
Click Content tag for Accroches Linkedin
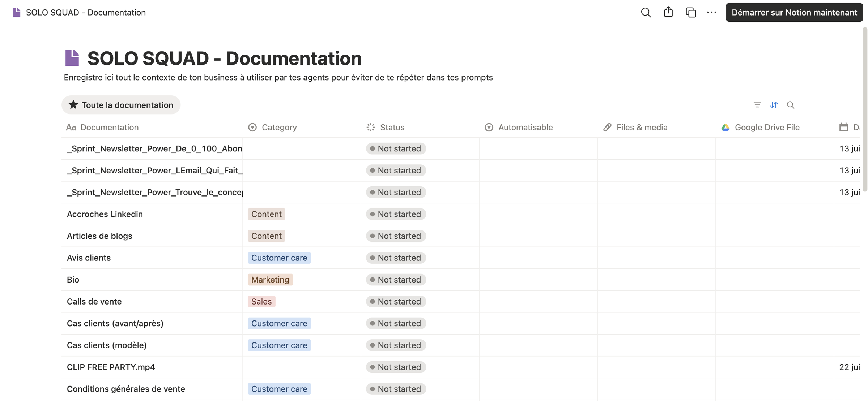[267, 214]
